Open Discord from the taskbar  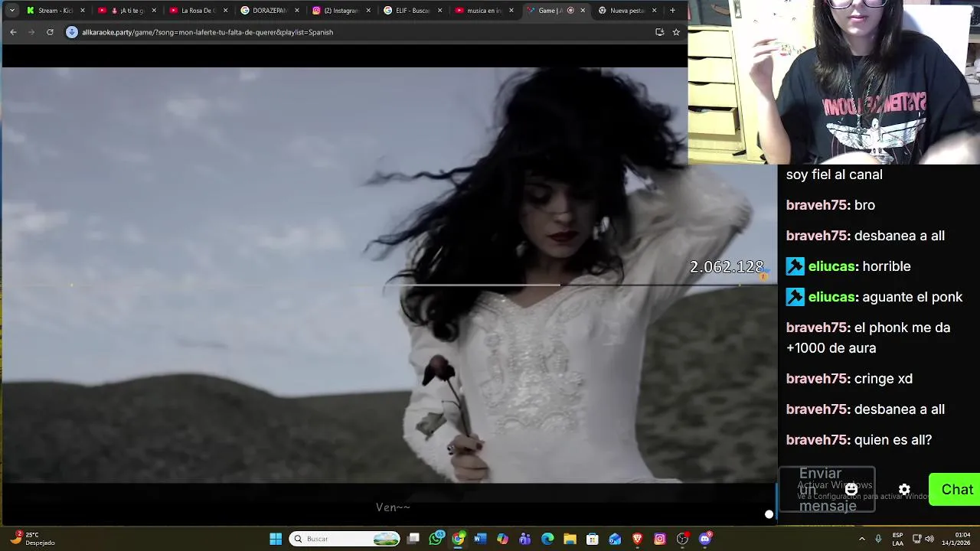pyautogui.click(x=704, y=539)
